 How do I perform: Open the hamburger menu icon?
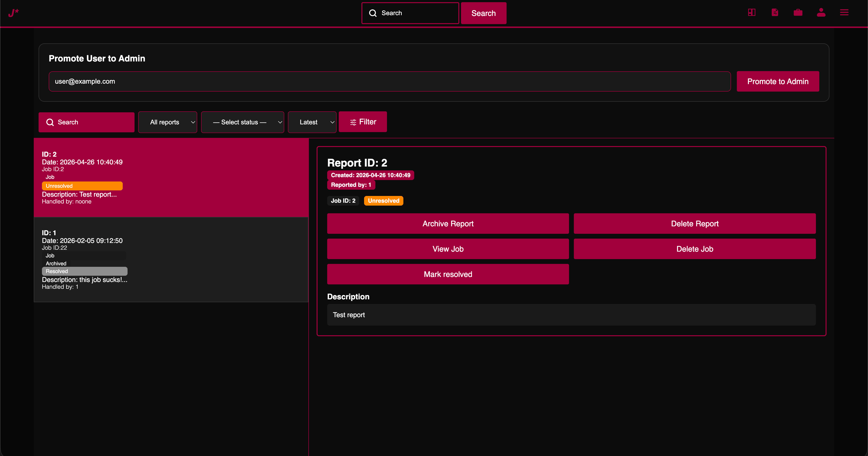click(844, 13)
